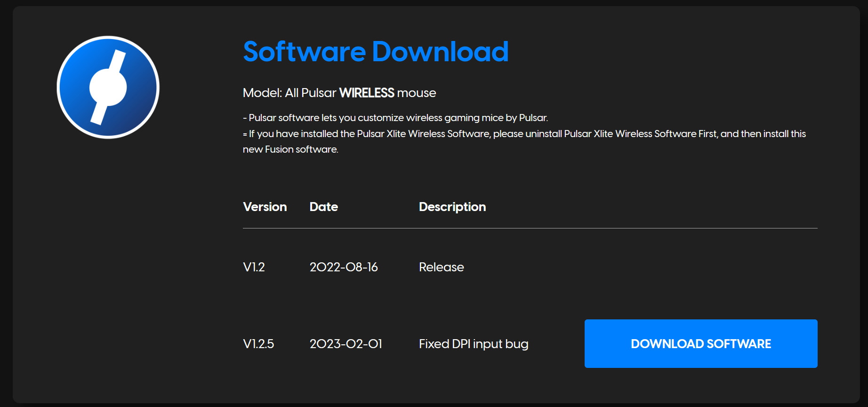The width and height of the screenshot is (868, 407).
Task: Click the bold WIRELESS word in model line
Action: pos(367,93)
